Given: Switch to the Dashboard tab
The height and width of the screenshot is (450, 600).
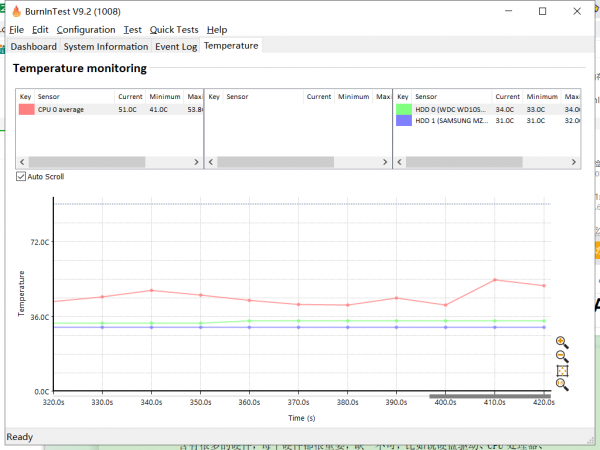Looking at the screenshot, I should pyautogui.click(x=34, y=46).
